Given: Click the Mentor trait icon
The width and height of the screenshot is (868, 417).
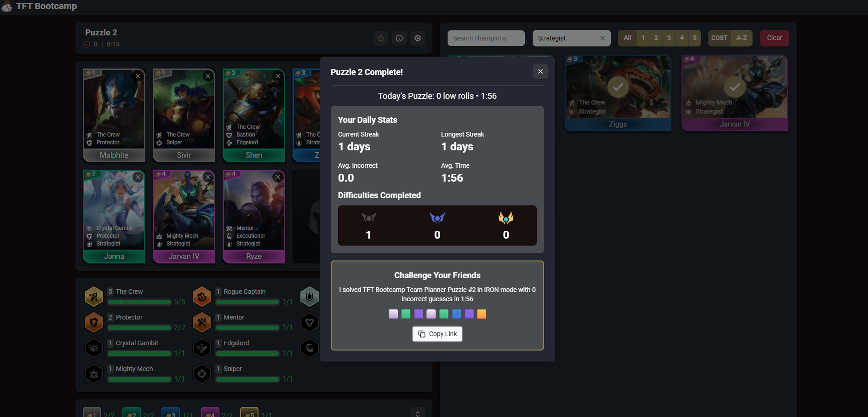Looking at the screenshot, I should tap(202, 322).
